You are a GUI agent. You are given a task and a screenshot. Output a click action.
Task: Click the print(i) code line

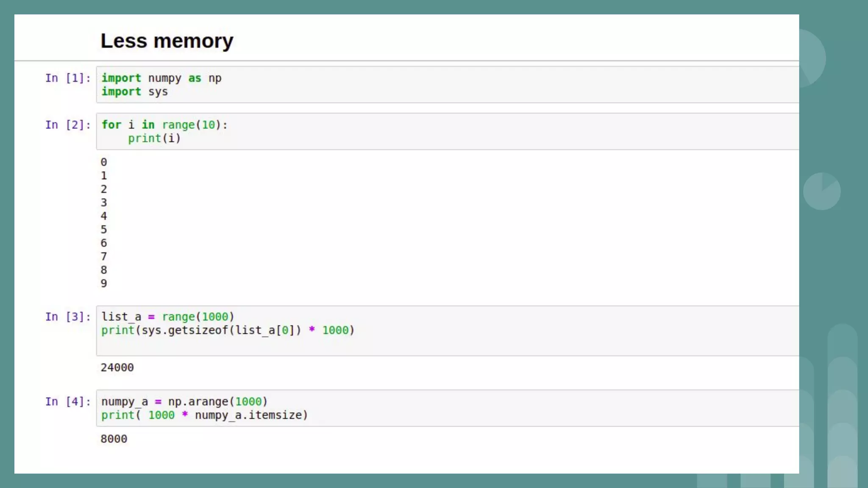click(x=154, y=139)
